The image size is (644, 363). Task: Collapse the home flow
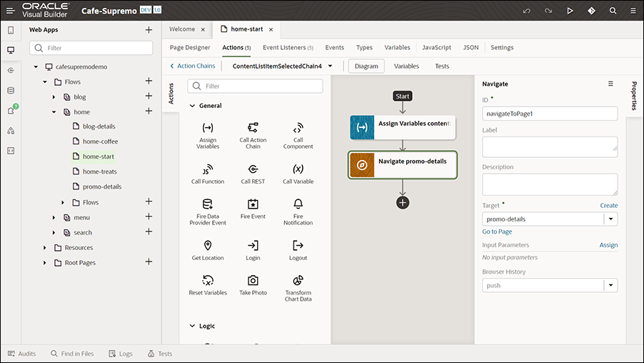coord(54,111)
